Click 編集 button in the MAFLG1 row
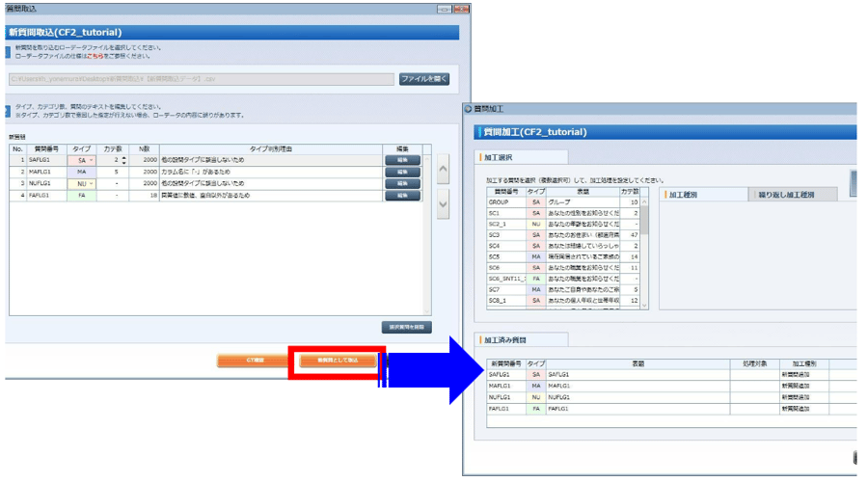The width and height of the screenshot is (868, 482). point(396,172)
